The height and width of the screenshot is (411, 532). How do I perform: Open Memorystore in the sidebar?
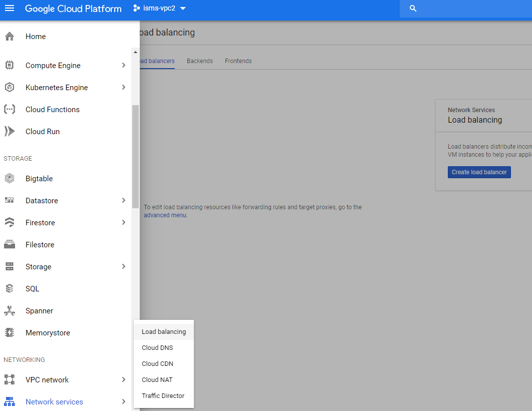coord(48,333)
